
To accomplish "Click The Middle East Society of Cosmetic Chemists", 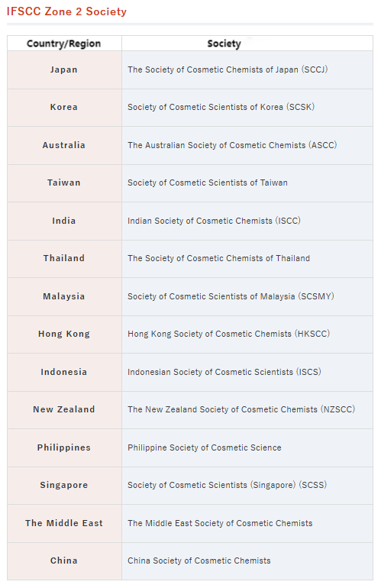I will click(x=220, y=524).
